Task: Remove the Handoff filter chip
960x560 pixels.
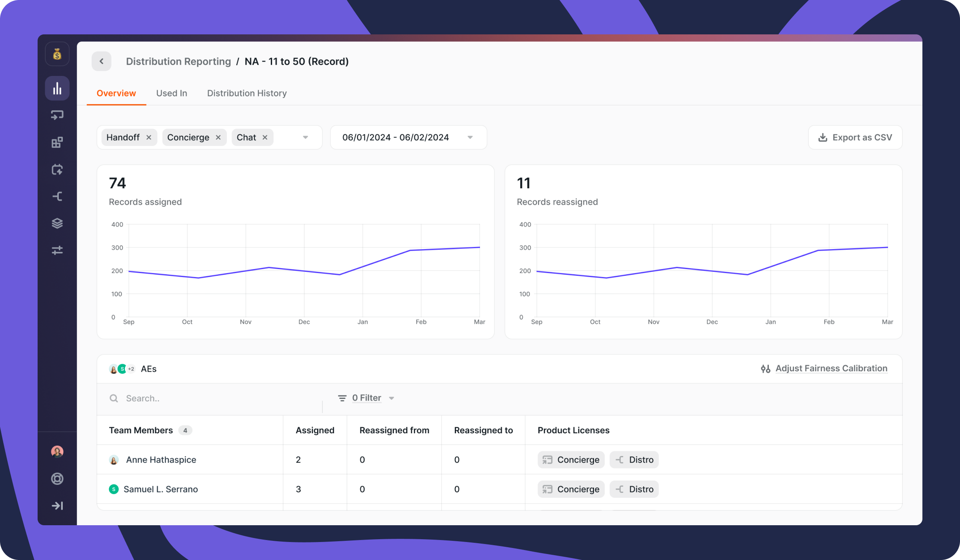Action: pos(149,138)
